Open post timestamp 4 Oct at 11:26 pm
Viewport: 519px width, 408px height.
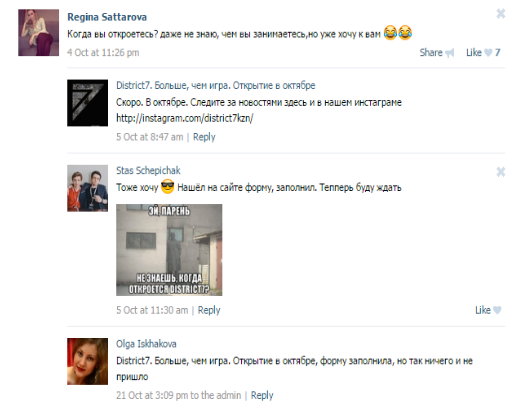pos(103,53)
